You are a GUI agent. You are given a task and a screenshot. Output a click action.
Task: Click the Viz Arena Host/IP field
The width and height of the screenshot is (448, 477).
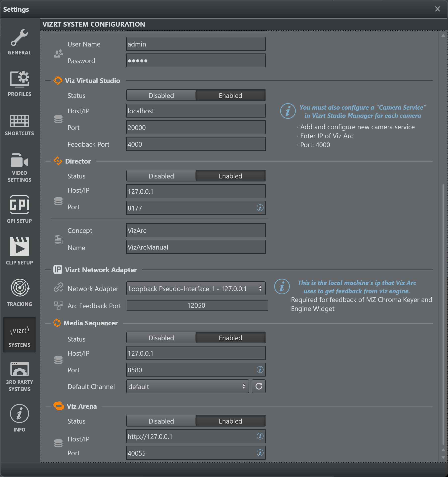pos(196,436)
